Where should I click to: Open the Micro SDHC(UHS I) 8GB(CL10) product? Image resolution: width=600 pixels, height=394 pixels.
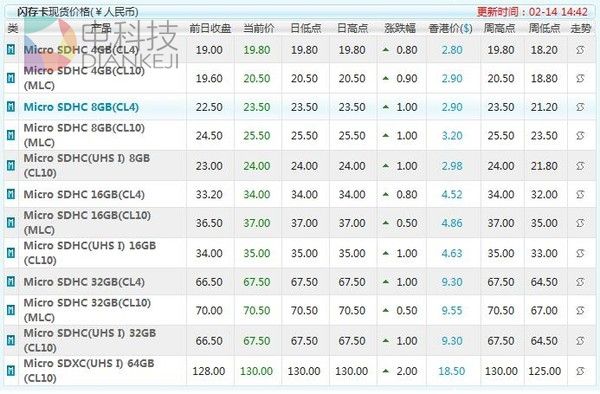coord(86,166)
